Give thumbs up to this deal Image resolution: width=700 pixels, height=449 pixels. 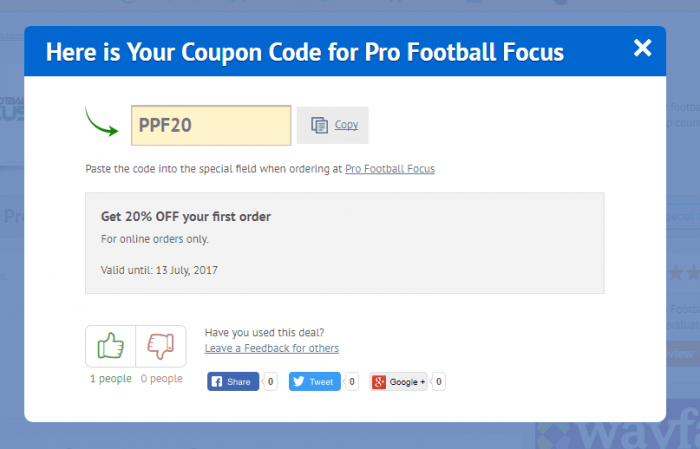click(x=110, y=346)
